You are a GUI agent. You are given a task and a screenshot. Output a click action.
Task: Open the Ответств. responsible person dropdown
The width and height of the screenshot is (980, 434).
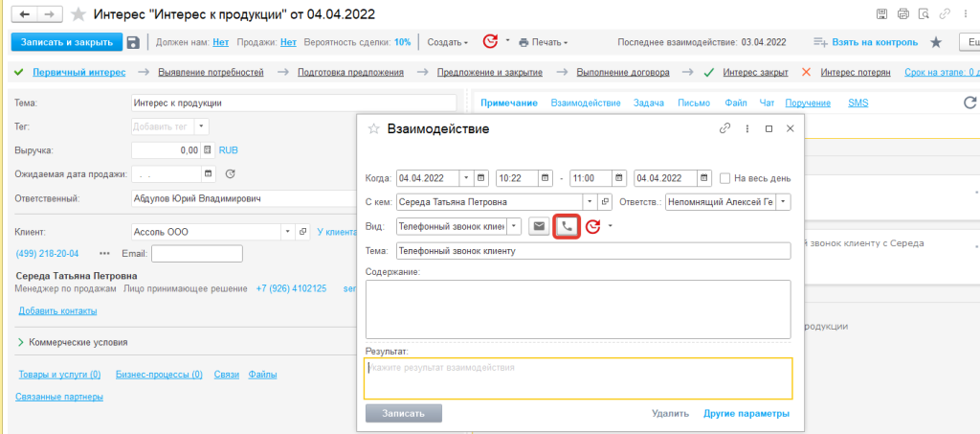pos(784,202)
